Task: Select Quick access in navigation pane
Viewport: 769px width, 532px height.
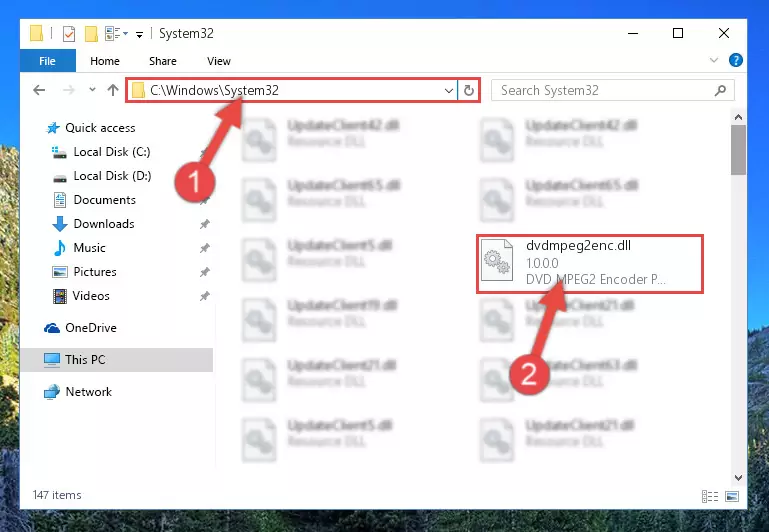Action: (x=101, y=128)
